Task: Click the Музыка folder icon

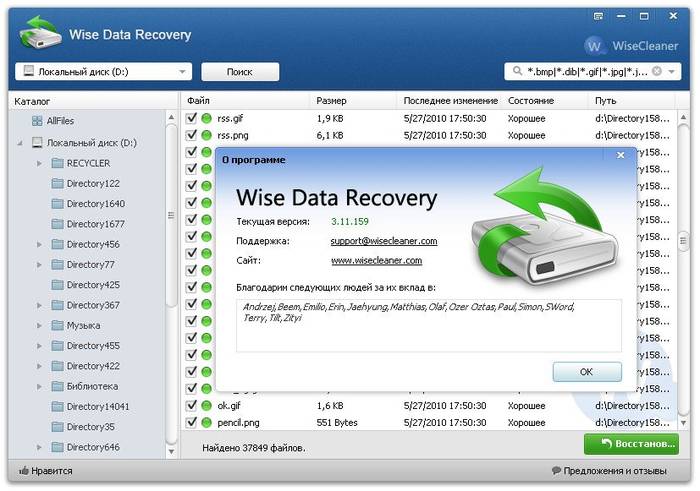Action: click(56, 326)
